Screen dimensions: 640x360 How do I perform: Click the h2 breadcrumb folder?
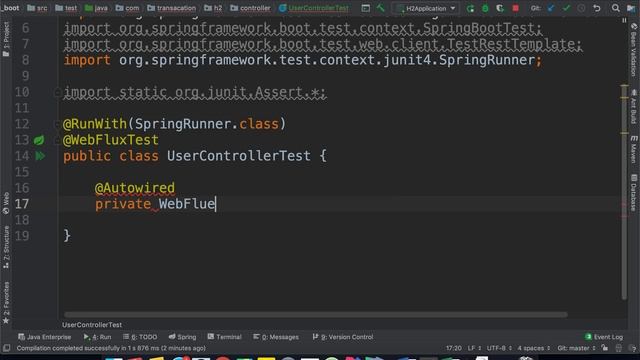click(x=213, y=8)
